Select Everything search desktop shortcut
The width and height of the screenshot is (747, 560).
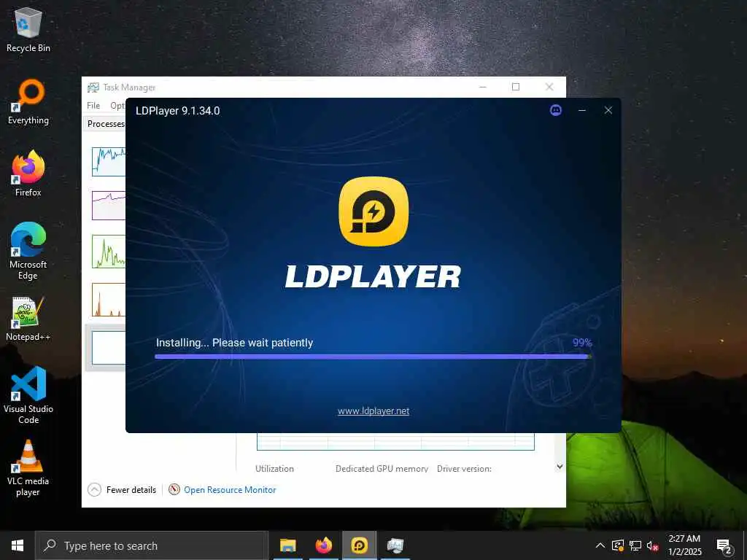[x=28, y=102]
